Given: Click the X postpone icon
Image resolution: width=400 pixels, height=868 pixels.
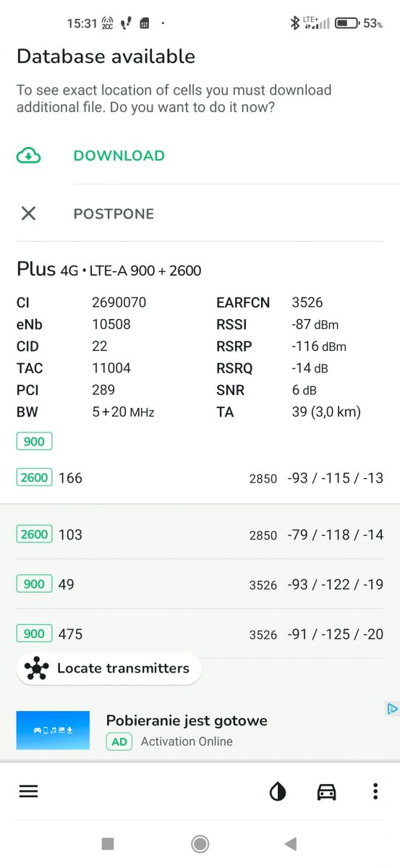Looking at the screenshot, I should (x=28, y=213).
